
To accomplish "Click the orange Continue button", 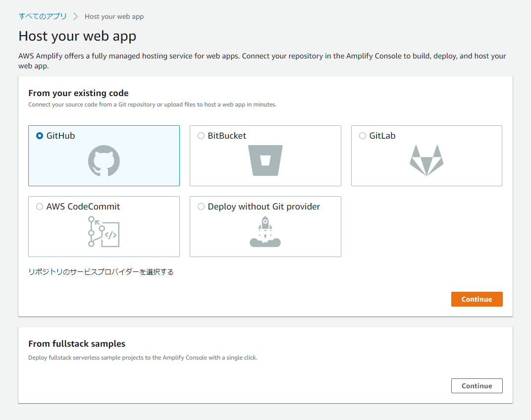I will tap(477, 299).
